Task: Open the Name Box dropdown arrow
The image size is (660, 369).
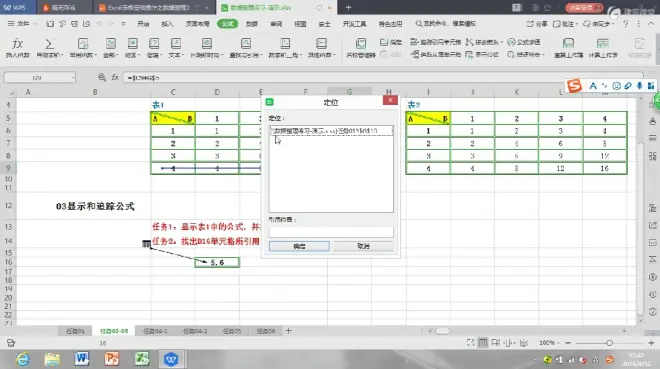Action: click(x=73, y=77)
